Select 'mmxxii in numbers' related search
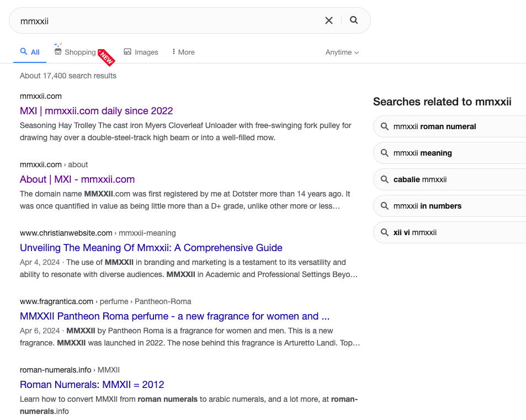This screenshot has height=420, width=526. click(427, 206)
